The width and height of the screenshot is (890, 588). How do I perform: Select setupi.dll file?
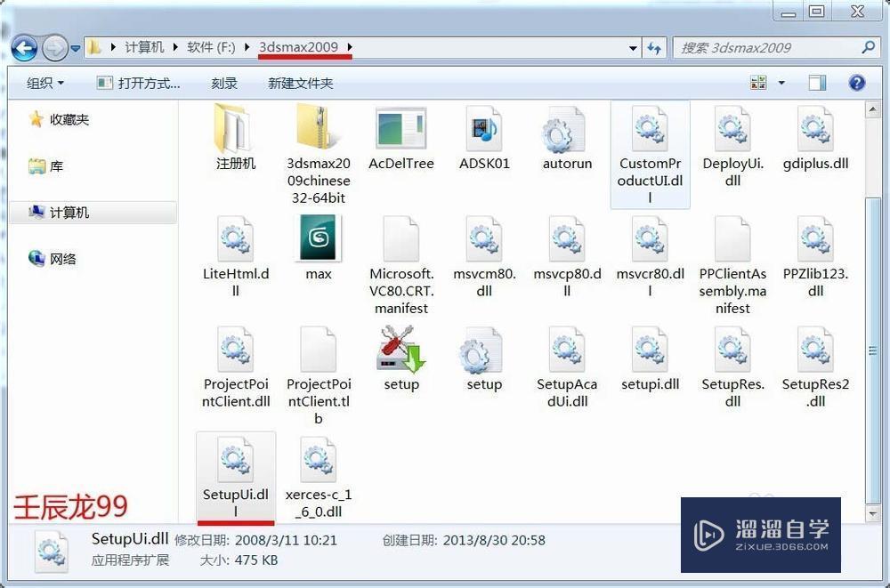(x=650, y=358)
